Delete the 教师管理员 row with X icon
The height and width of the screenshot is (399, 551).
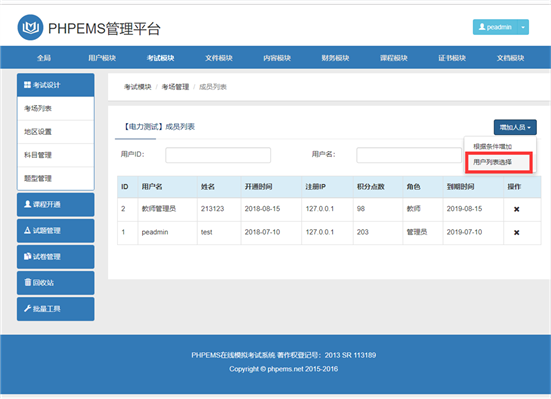pos(517,209)
